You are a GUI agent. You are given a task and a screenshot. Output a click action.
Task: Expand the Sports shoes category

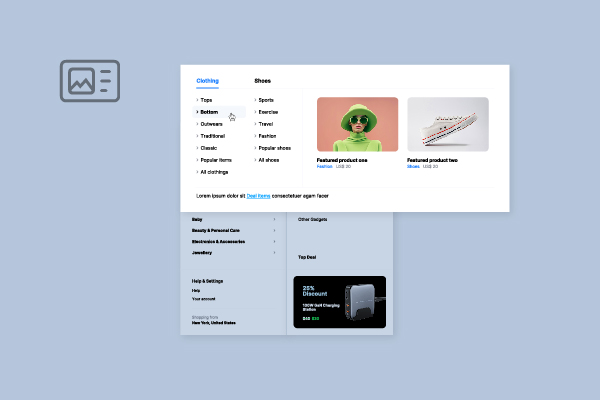[x=267, y=100]
